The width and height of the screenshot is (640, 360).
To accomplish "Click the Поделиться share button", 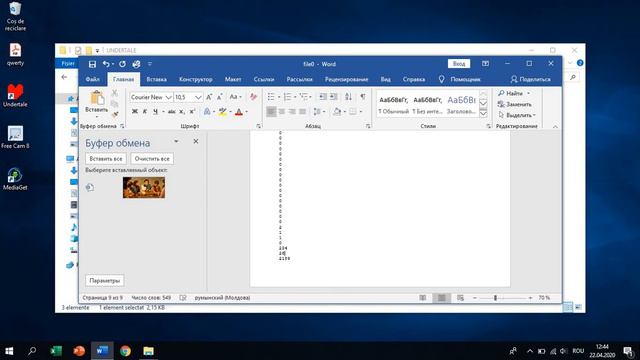I will tap(531, 79).
